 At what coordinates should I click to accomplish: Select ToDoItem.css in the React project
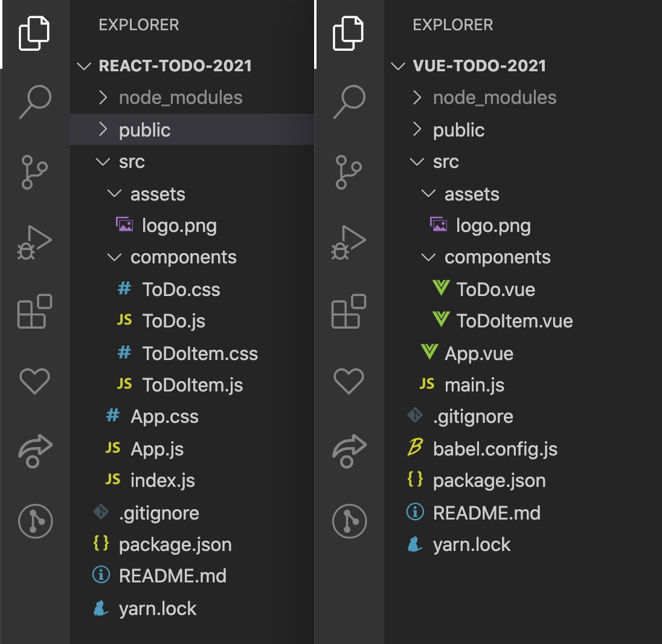point(201,353)
